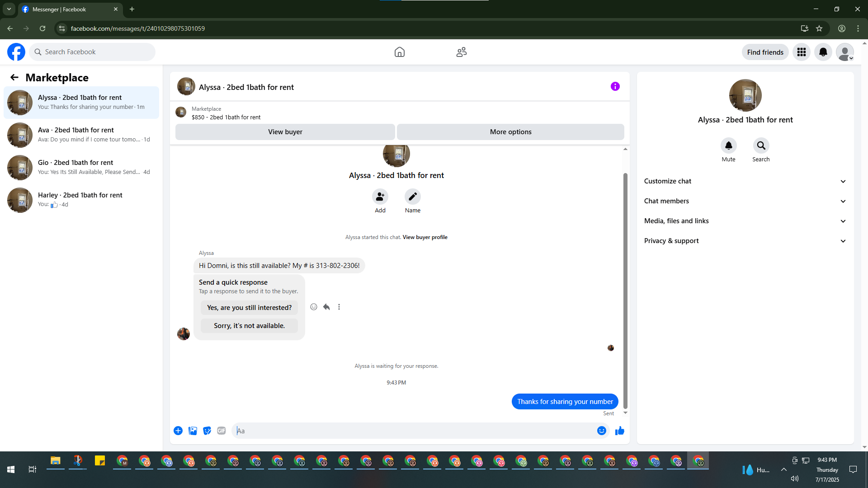Click the purple conversation information icon

coord(615,86)
